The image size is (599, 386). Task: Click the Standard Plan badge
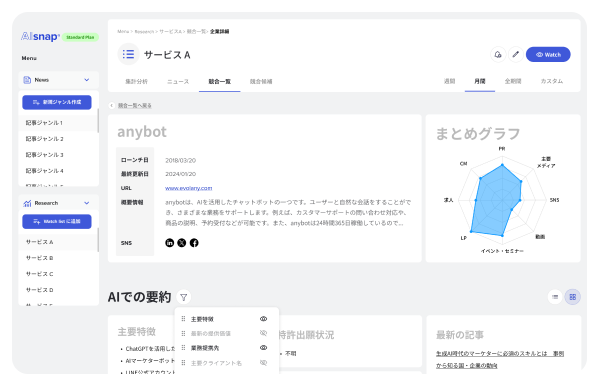80,37
